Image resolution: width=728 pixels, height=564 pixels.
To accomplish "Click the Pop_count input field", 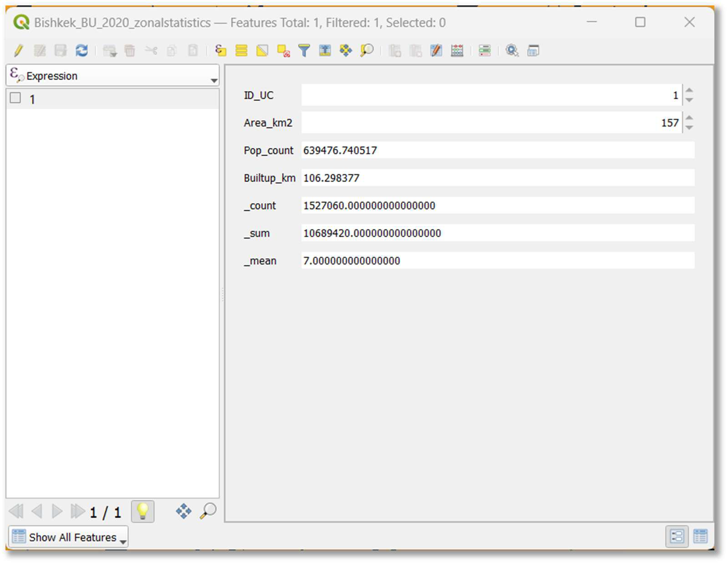I will click(498, 150).
